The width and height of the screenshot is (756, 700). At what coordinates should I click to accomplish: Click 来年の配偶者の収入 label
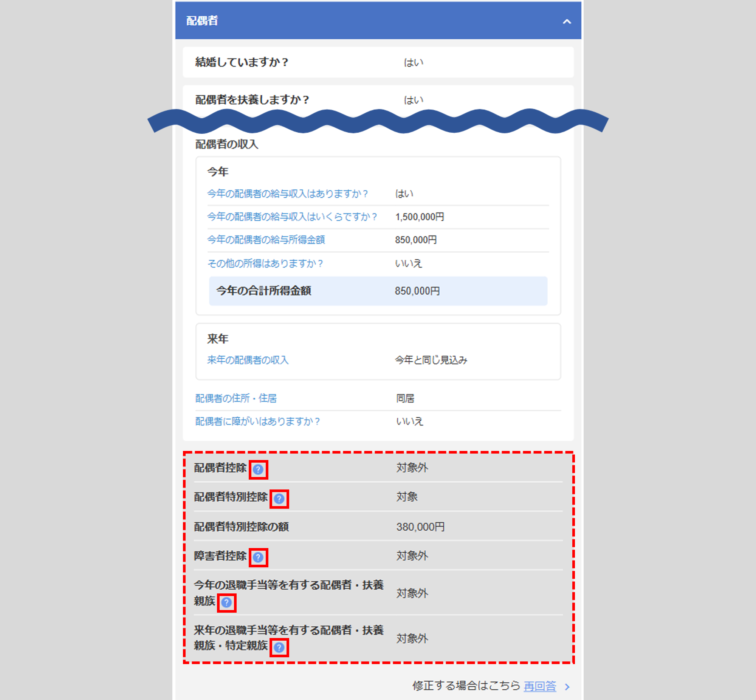coord(248,360)
